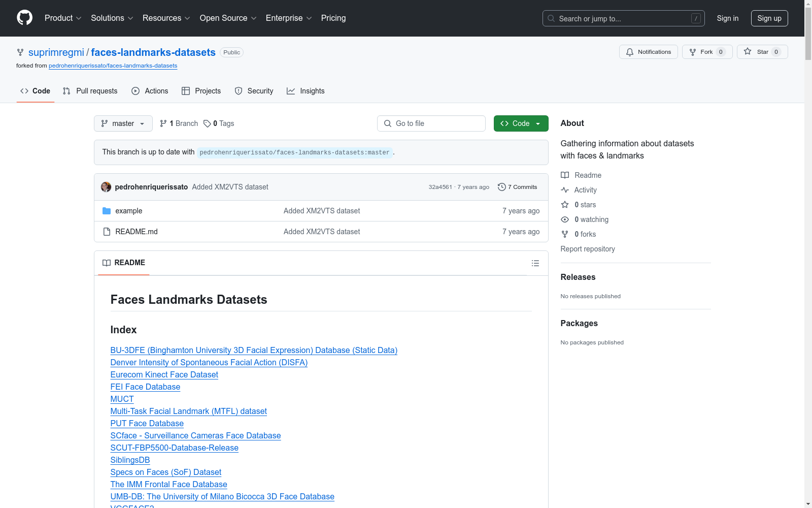
Task: Open the FEI Face Database link
Action: point(145,387)
